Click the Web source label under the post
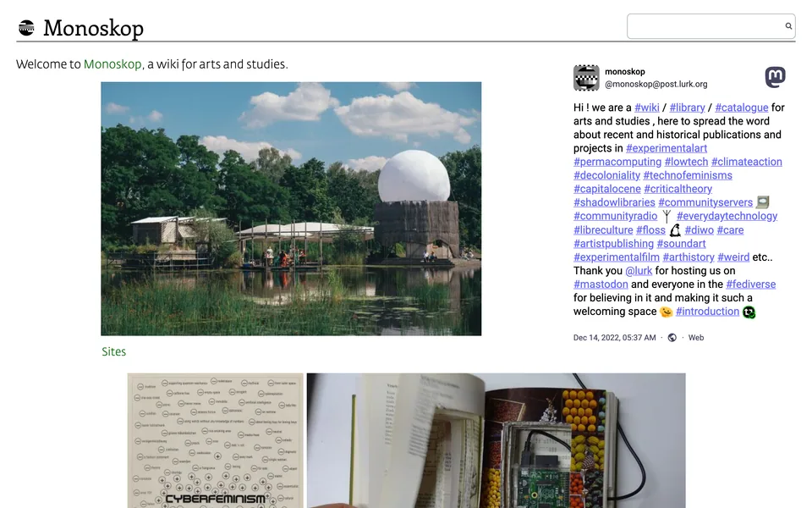This screenshot has height=508, width=812. (x=696, y=338)
